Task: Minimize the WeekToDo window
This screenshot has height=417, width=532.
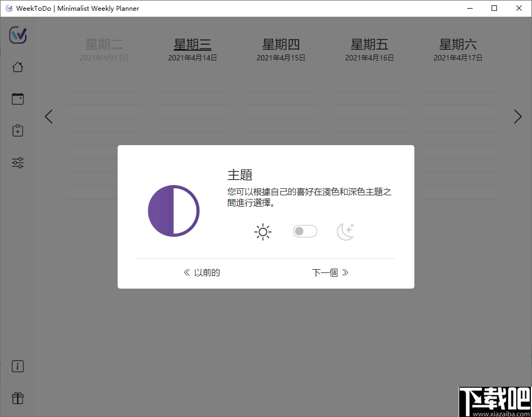Action: tap(470, 9)
